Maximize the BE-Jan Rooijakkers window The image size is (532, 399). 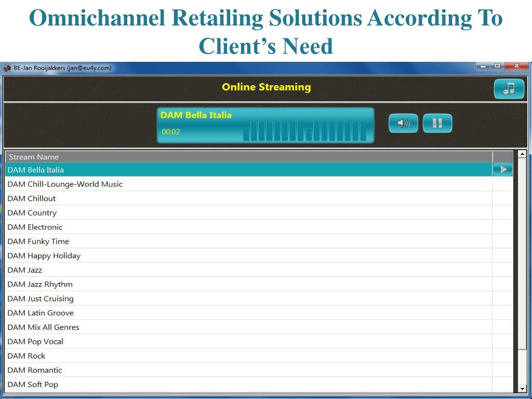pos(497,66)
